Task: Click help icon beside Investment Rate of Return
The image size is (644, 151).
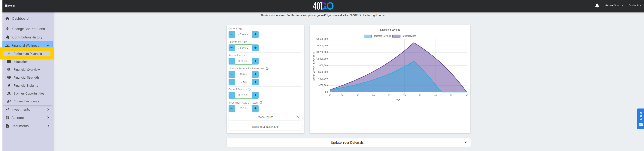Action: (261, 102)
